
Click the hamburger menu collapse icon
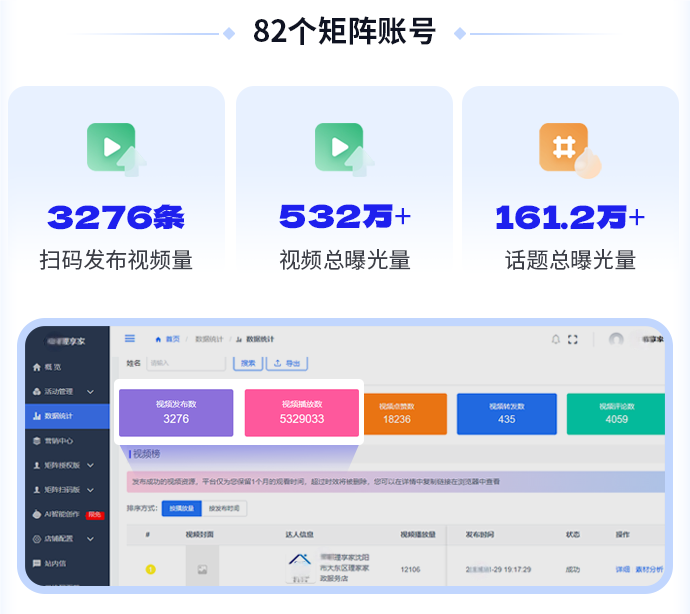click(130, 339)
